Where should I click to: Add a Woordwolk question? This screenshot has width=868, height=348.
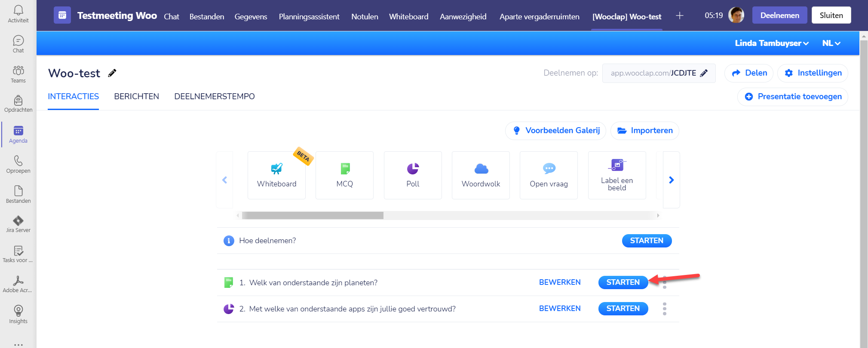[481, 175]
